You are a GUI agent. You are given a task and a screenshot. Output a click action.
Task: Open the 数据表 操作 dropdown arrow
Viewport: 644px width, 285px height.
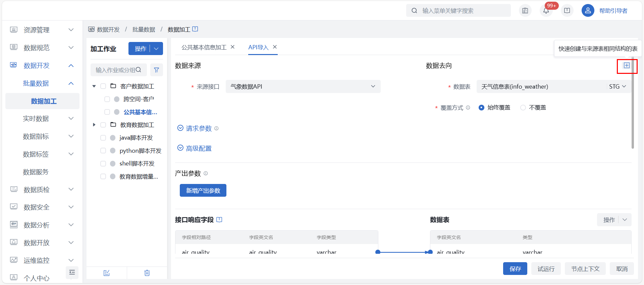[x=625, y=220]
